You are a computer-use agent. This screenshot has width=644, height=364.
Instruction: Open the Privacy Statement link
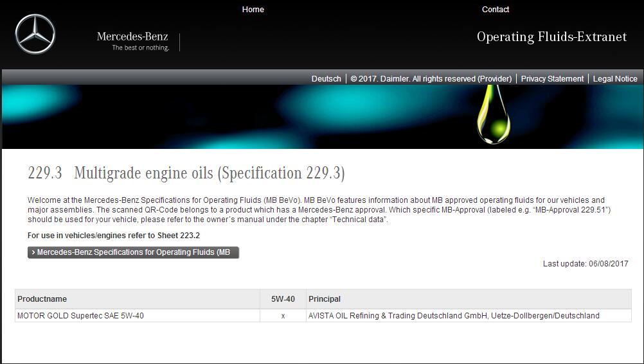tap(552, 79)
